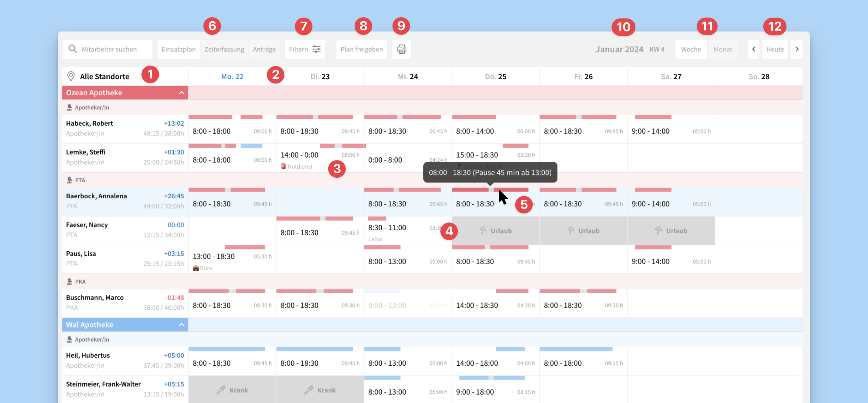This screenshot has width=868, height=403.
Task: Open the Anträge tab
Action: coord(264,49)
